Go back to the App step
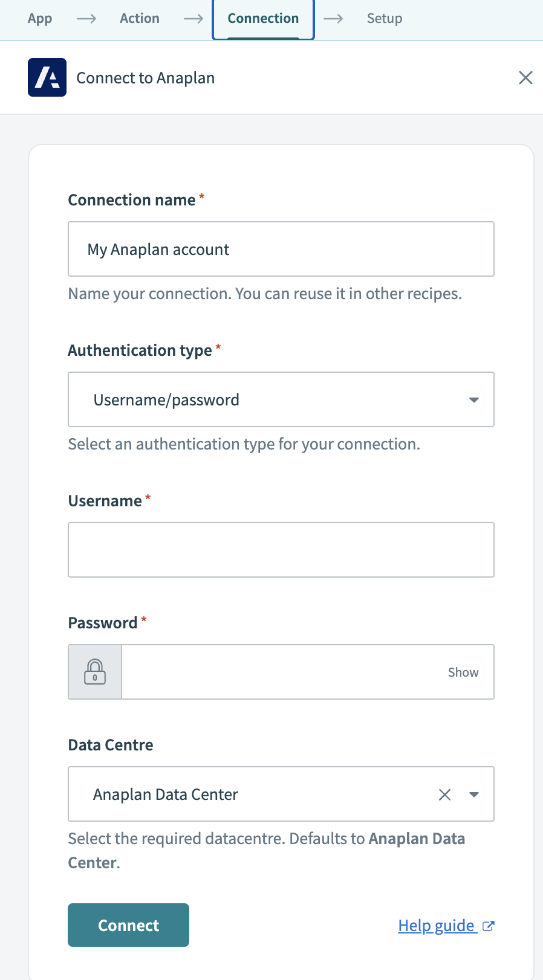 (39, 19)
